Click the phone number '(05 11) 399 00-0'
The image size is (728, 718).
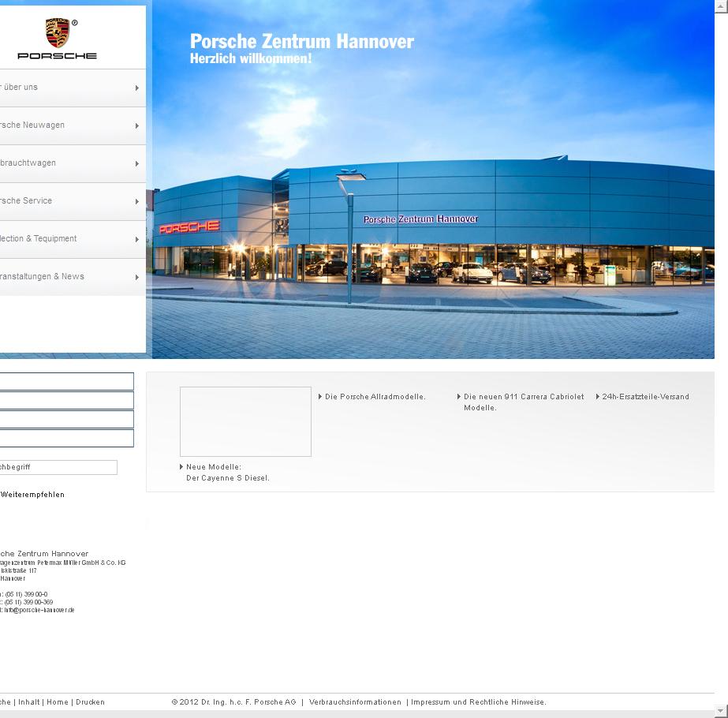tap(27, 594)
